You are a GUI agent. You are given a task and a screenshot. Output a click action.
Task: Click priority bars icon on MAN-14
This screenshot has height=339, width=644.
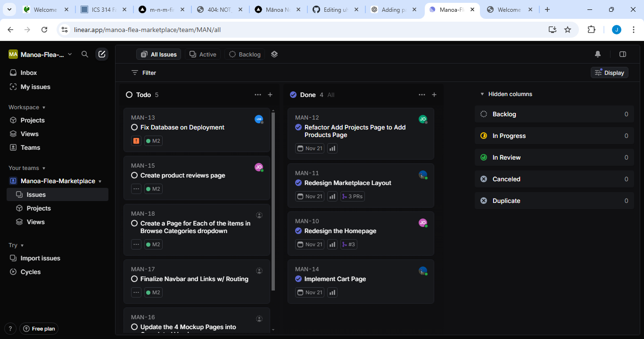coord(332,292)
